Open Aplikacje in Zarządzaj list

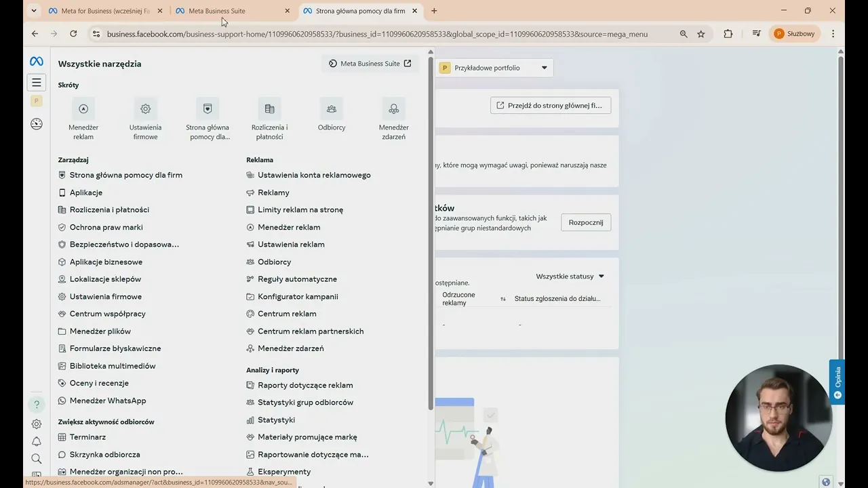coord(80,192)
